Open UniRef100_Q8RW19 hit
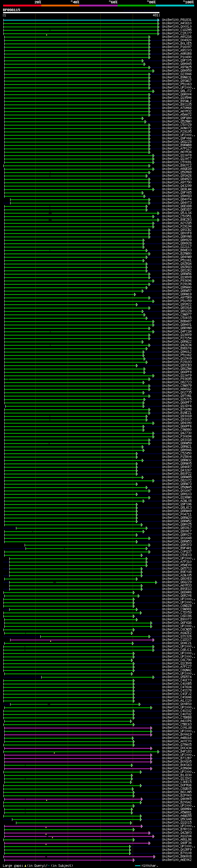197x868 pixels. pyautogui.click(x=177, y=294)
